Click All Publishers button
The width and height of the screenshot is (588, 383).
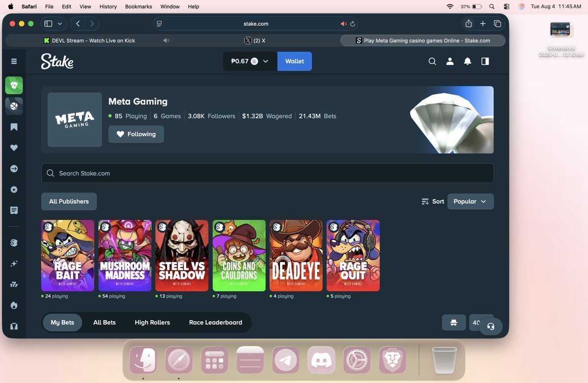pyautogui.click(x=69, y=202)
